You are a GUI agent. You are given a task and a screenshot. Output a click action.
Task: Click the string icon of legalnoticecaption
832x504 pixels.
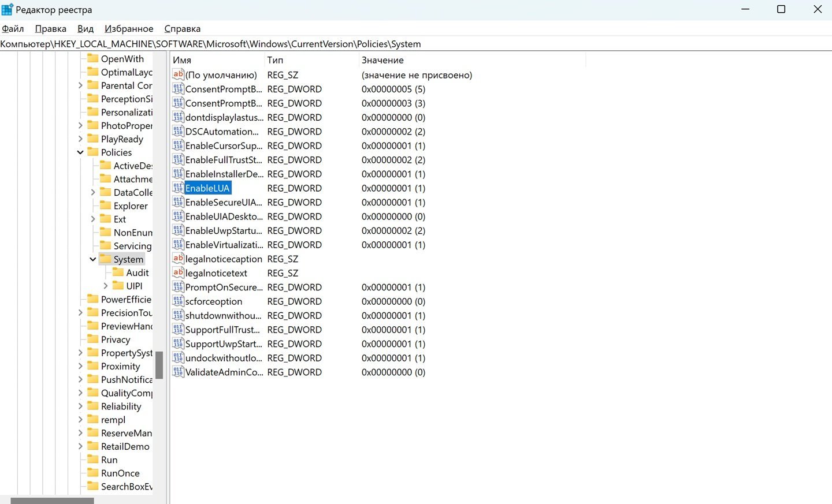coord(178,259)
